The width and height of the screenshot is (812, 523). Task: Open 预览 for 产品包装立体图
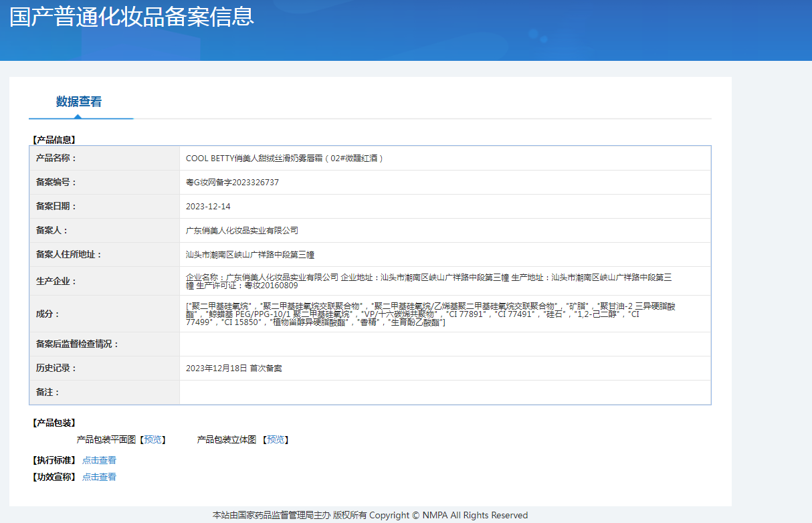(x=276, y=439)
